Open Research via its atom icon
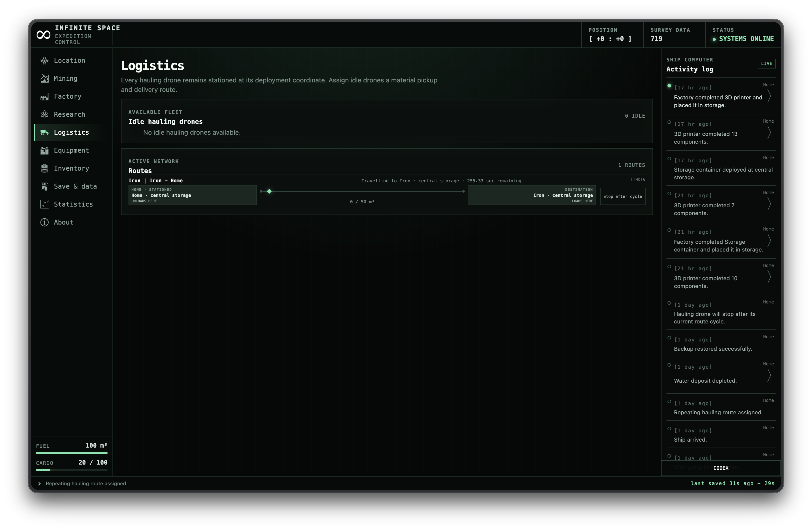 [x=44, y=115]
